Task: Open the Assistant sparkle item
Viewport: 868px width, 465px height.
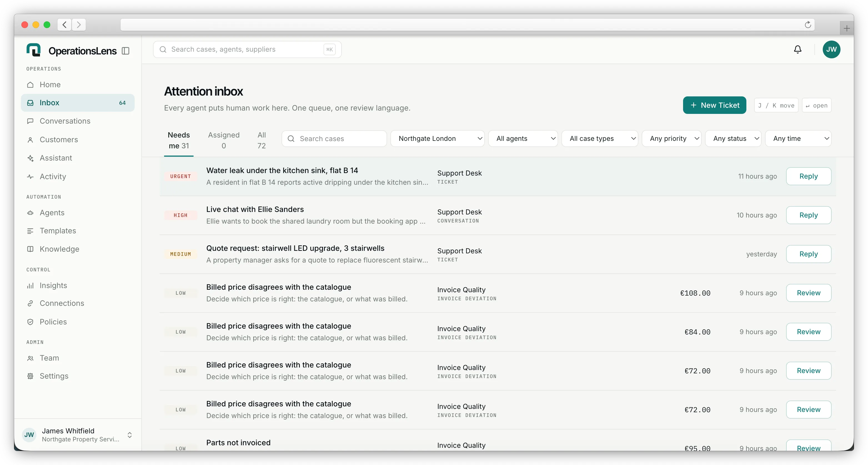Action: click(77, 158)
